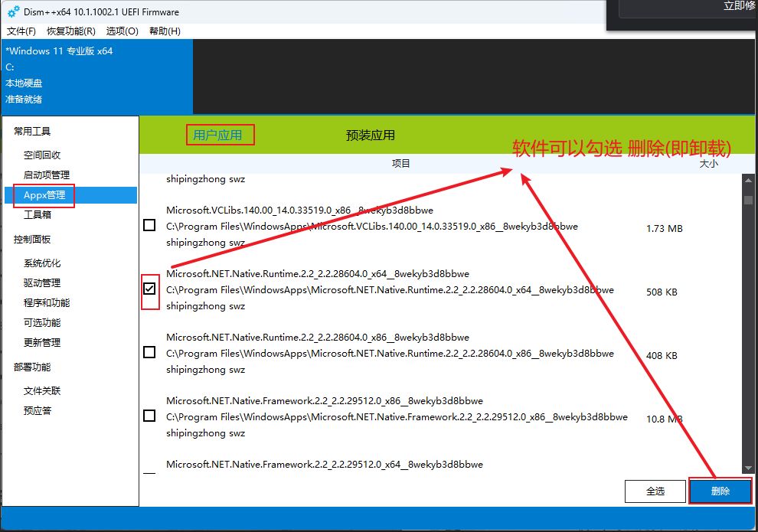Screen dimensions: 758x532
Task: Switch to the 预装应用 tab
Action: click(371, 135)
